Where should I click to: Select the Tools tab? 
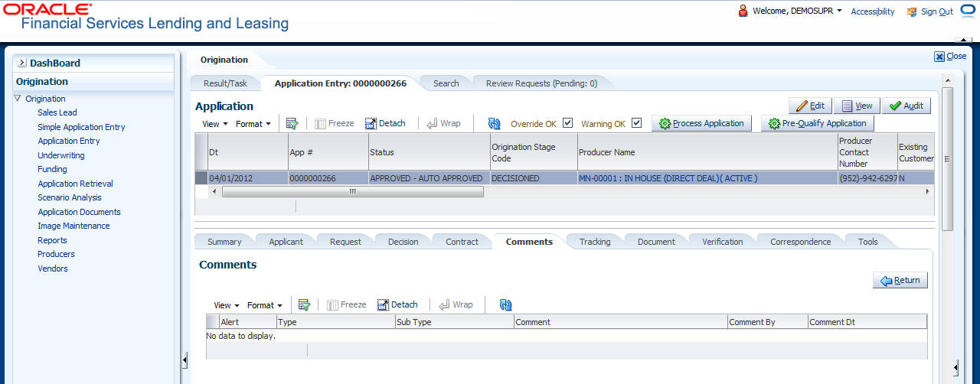[867, 242]
